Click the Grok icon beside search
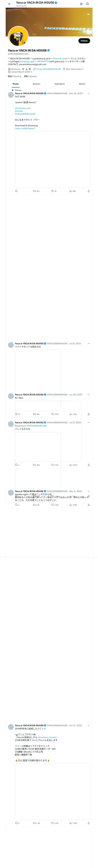 point(81,4)
